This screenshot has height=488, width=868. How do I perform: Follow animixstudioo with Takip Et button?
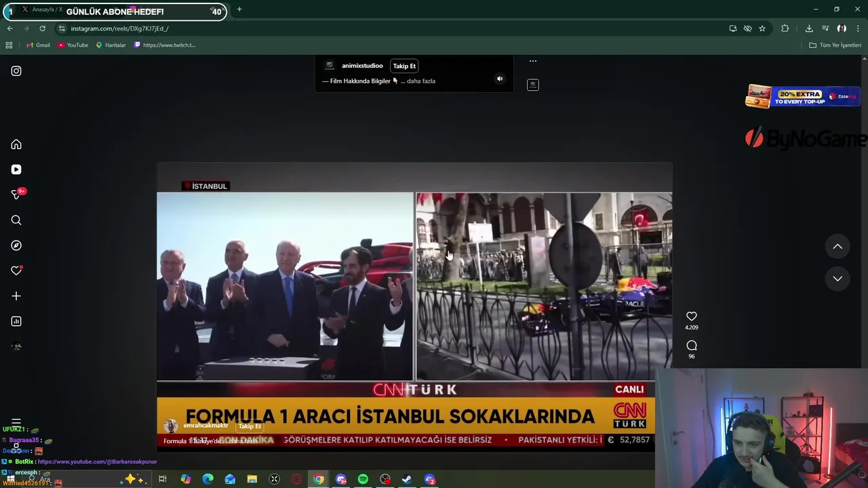point(404,66)
